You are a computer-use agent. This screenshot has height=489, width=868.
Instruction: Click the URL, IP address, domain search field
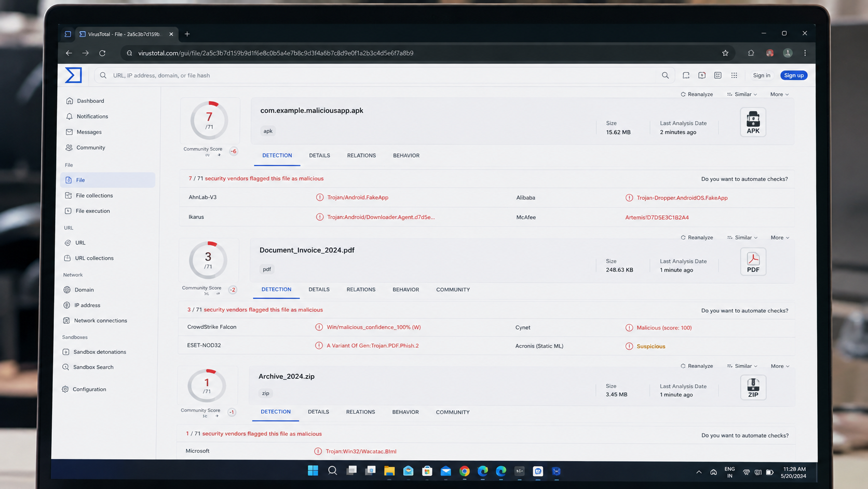pos(384,75)
